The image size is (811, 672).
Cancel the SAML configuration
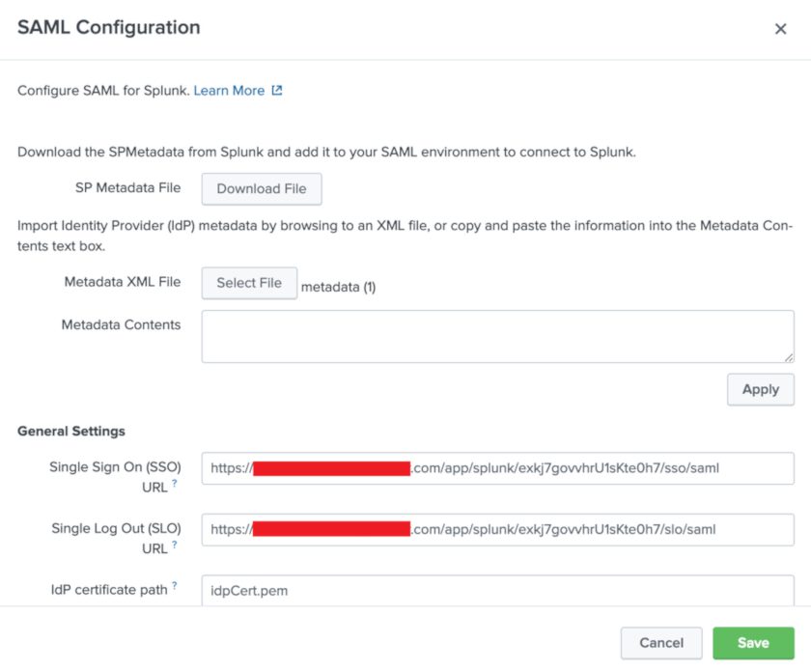[661, 643]
